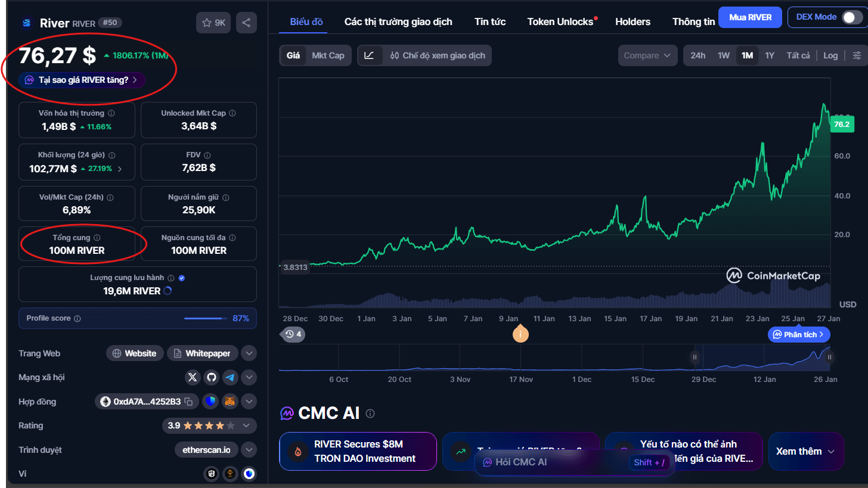Open the Whitepaper link
Viewport: 868px width, 488px height.
(x=203, y=353)
